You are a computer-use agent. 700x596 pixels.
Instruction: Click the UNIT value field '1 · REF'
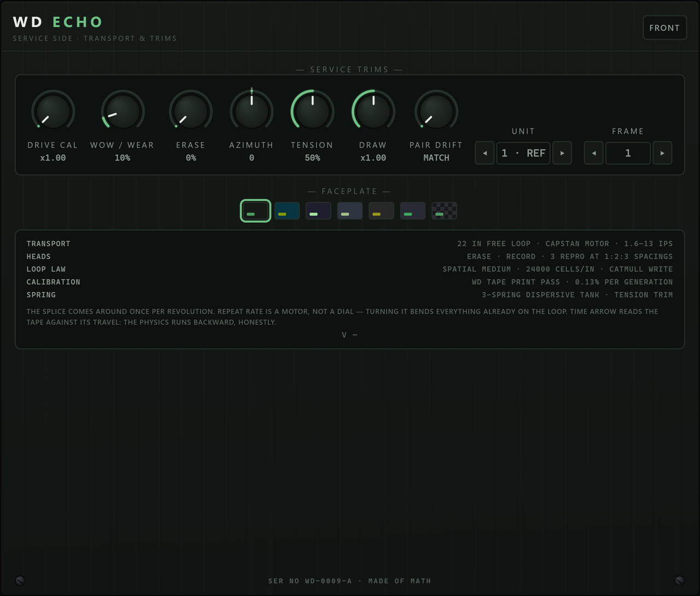coord(523,153)
